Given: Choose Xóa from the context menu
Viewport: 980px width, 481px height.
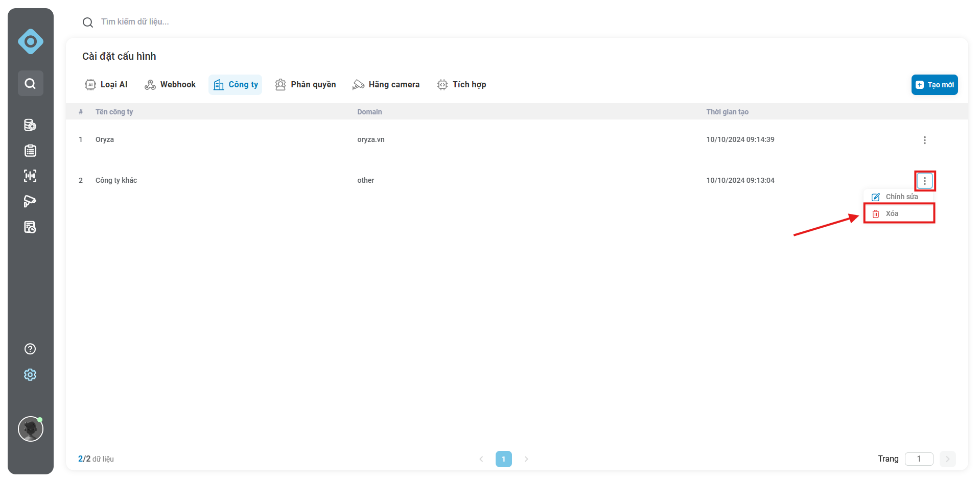Looking at the screenshot, I should point(899,213).
